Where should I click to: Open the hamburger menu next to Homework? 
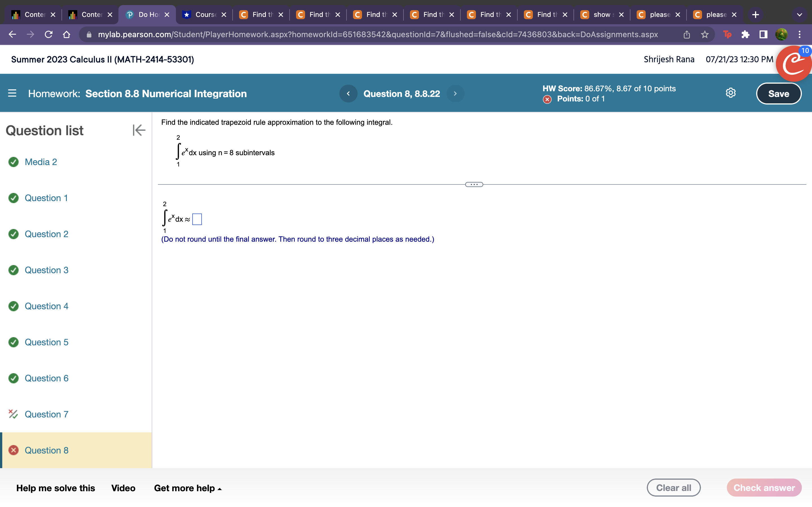tap(12, 94)
